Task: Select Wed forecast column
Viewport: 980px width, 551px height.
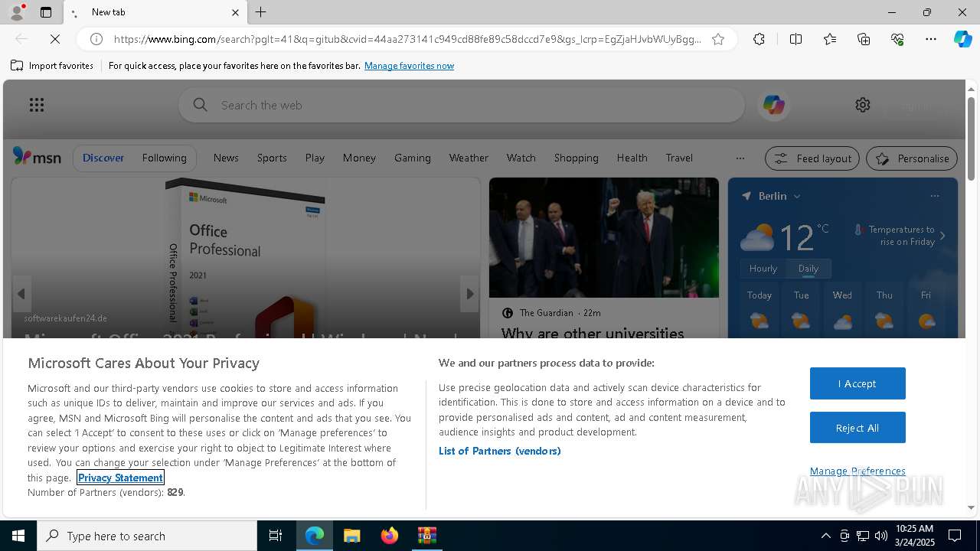Action: 842,311
